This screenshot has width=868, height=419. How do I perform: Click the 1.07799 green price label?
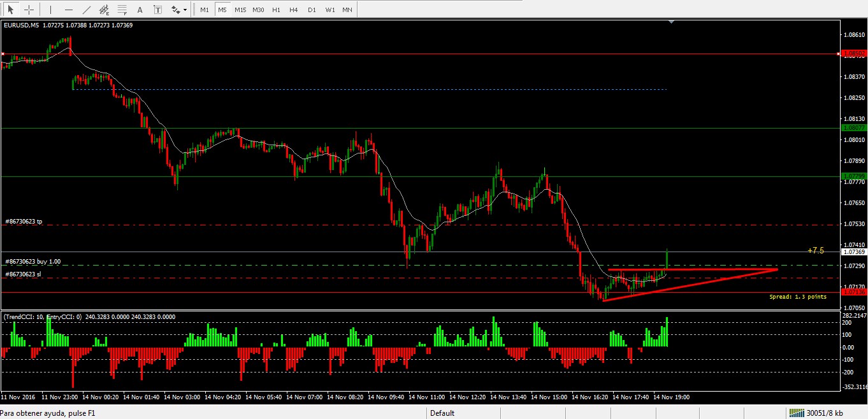[x=853, y=176]
